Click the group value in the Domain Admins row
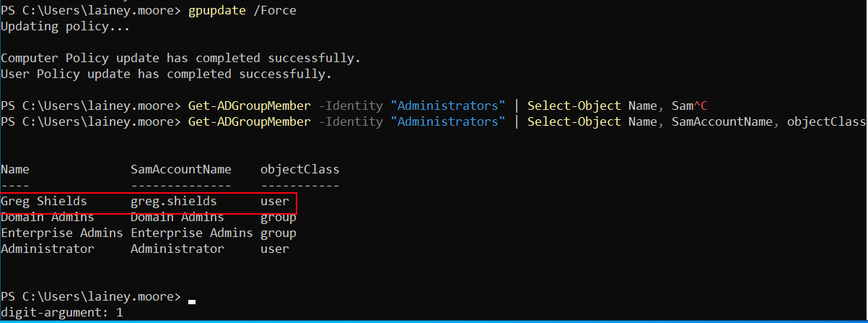The image size is (868, 323). click(x=278, y=217)
